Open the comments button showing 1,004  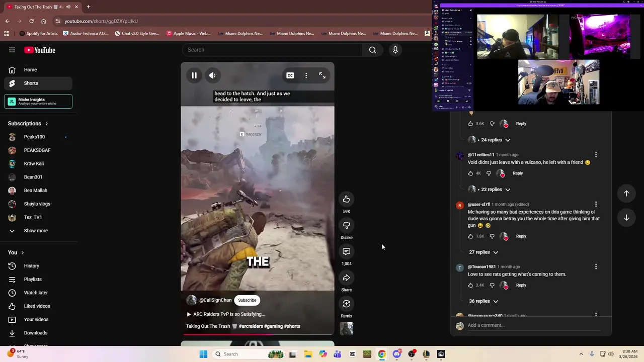pos(346,251)
